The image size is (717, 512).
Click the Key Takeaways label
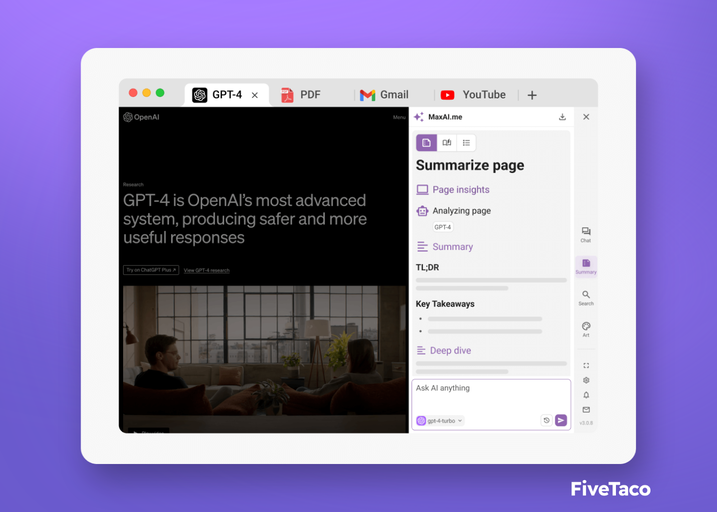445,304
